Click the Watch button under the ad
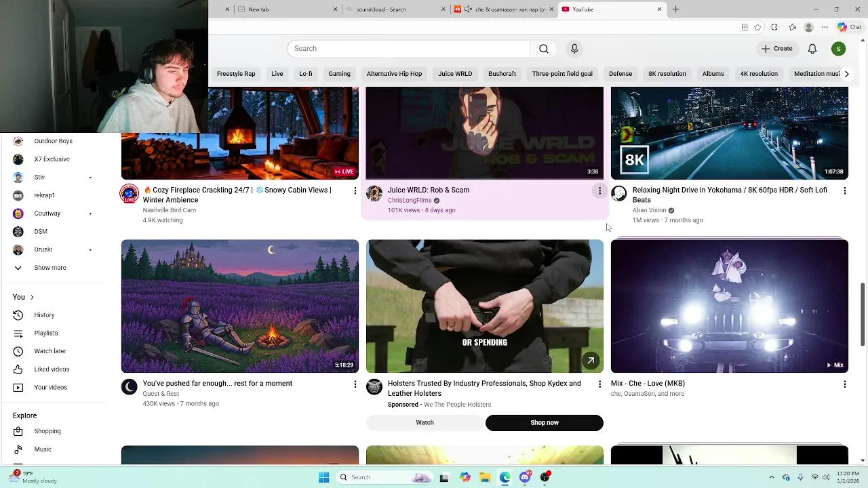 425,423
